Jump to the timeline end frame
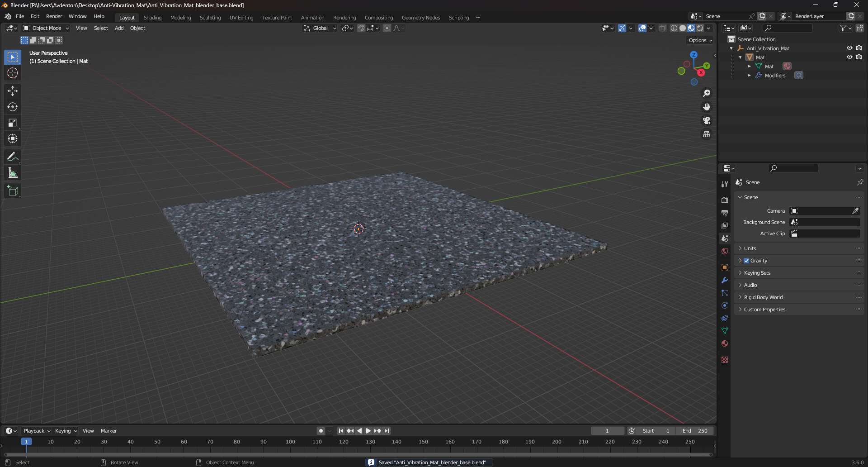This screenshot has height=467, width=868. [x=387, y=431]
